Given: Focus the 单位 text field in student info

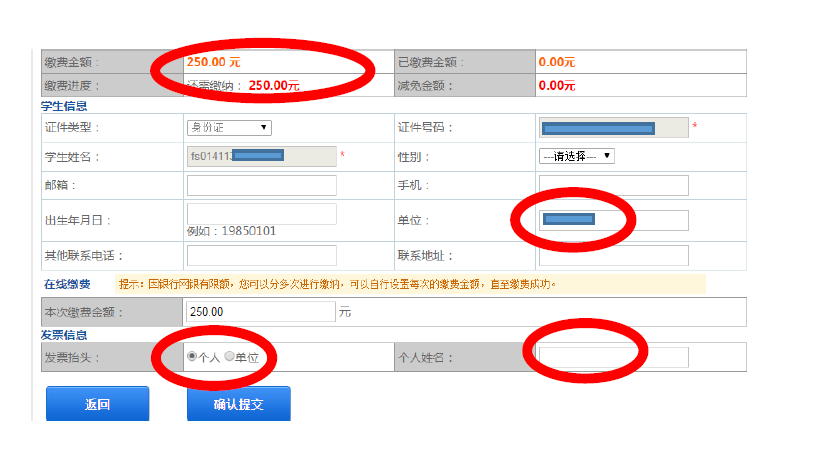Looking at the screenshot, I should click(613, 220).
